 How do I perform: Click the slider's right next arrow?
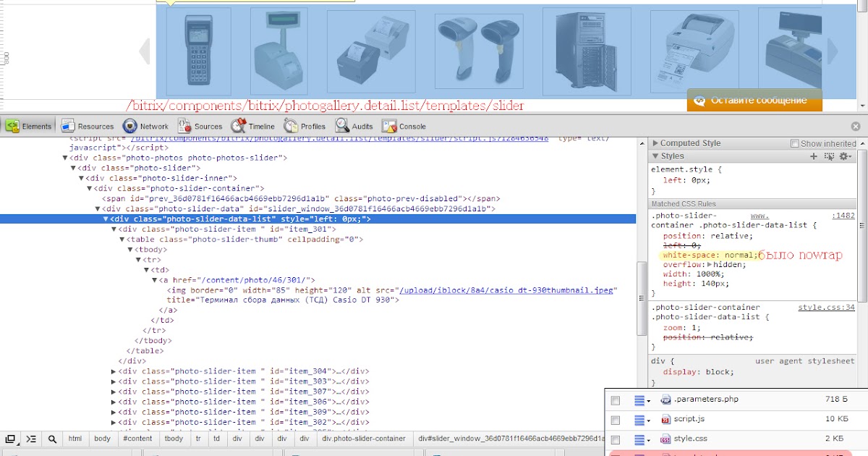coord(833,51)
